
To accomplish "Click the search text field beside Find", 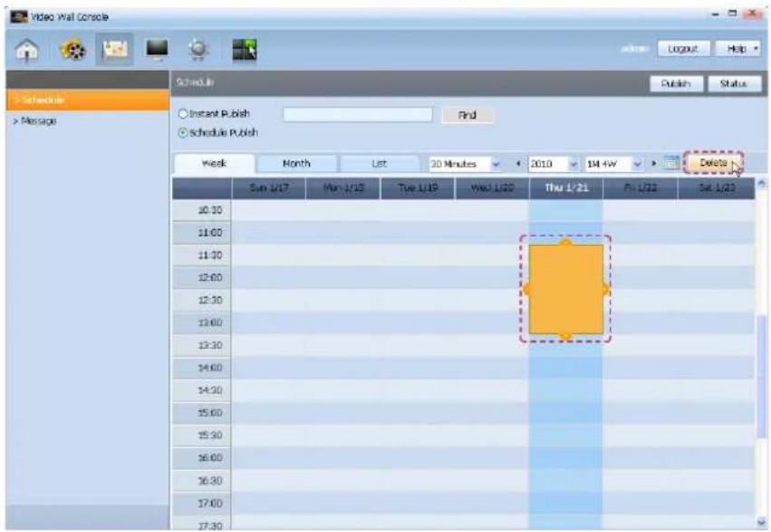I will (358, 114).
